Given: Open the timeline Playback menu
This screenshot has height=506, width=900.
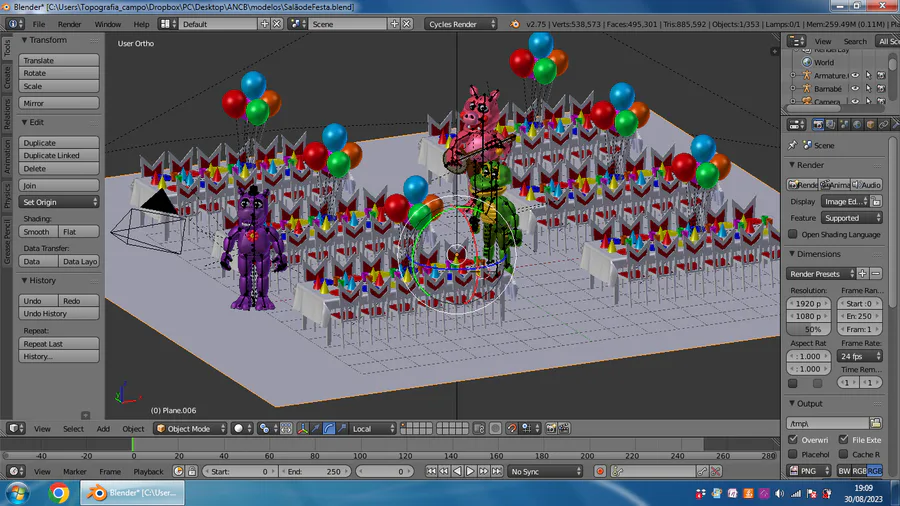Looking at the screenshot, I should (148, 472).
